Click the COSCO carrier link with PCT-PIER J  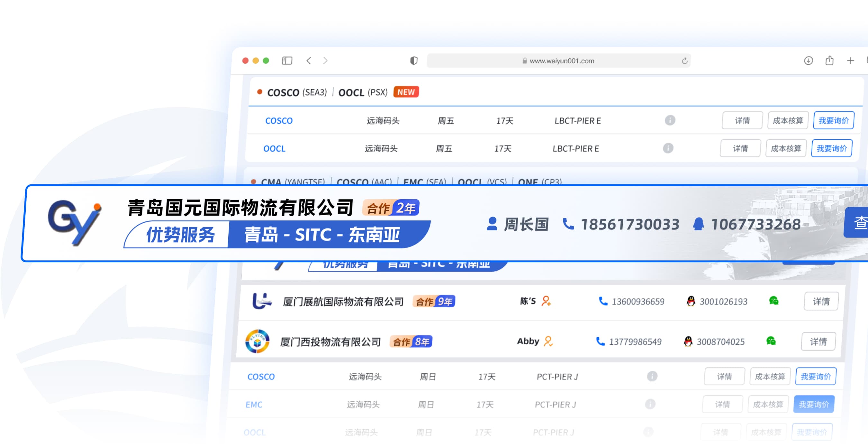tap(261, 376)
